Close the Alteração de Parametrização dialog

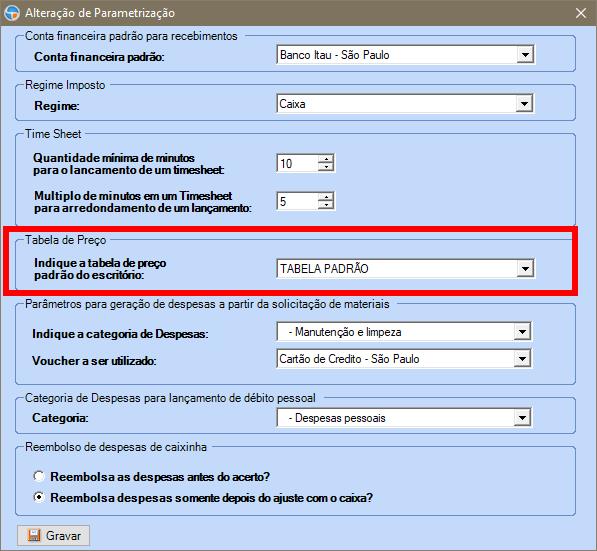tap(581, 13)
